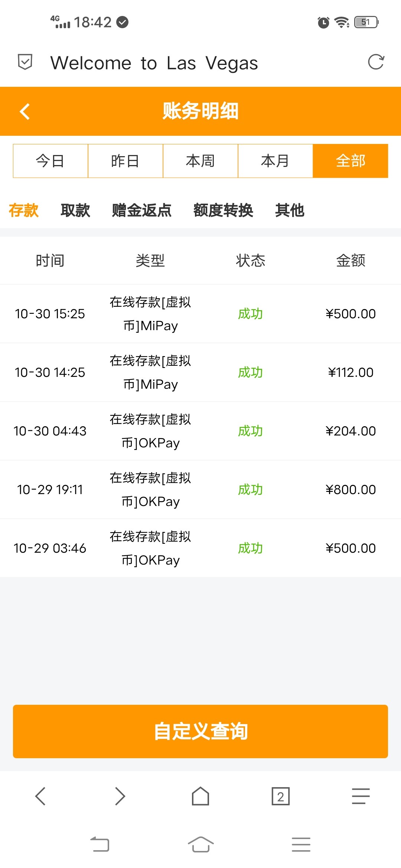Select the 今日 date filter
The width and height of the screenshot is (401, 868).
[x=50, y=161]
